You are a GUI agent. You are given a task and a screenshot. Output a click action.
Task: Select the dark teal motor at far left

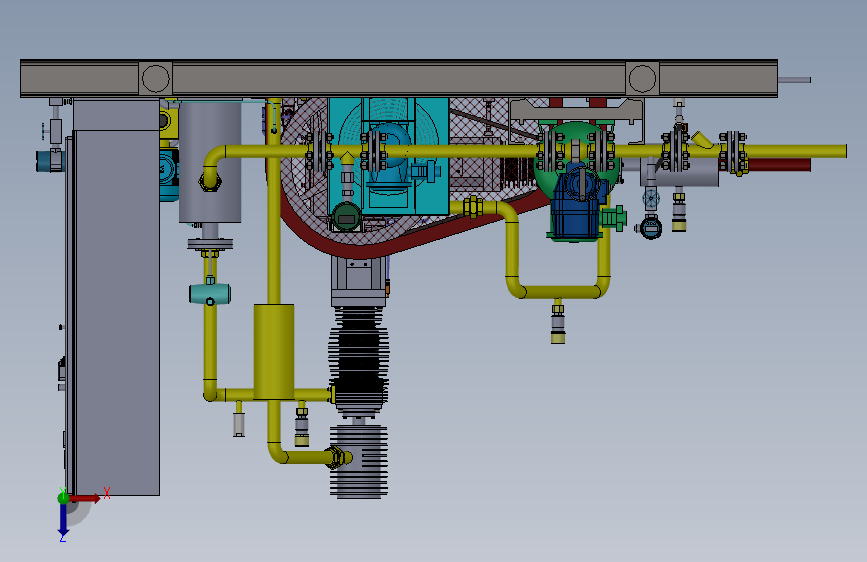[50, 161]
